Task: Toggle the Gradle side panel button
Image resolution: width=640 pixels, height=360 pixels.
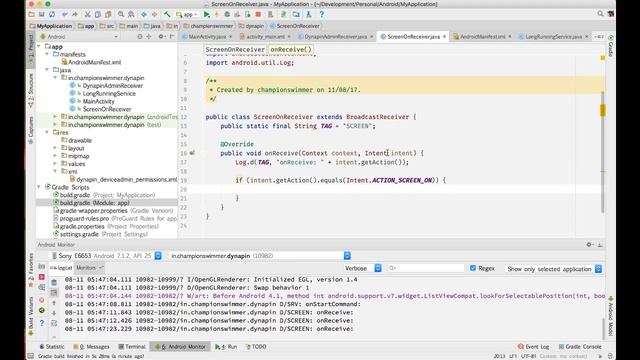Action: pos(611,46)
